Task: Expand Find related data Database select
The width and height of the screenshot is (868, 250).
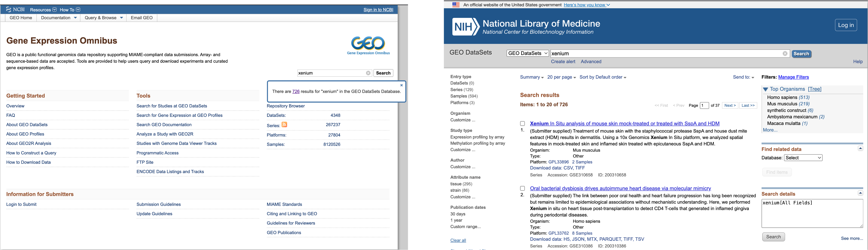Action: pos(803,158)
